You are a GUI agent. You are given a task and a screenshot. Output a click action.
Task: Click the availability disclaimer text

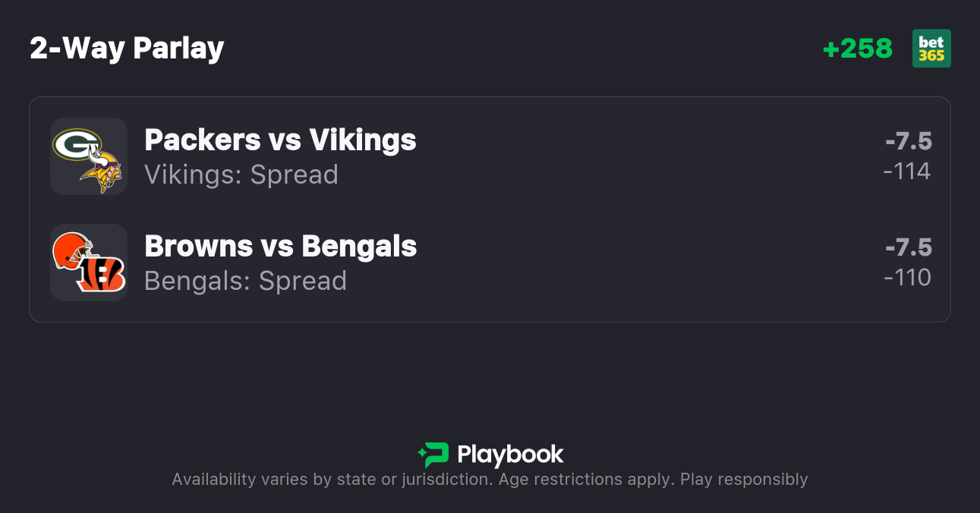[x=421, y=480]
